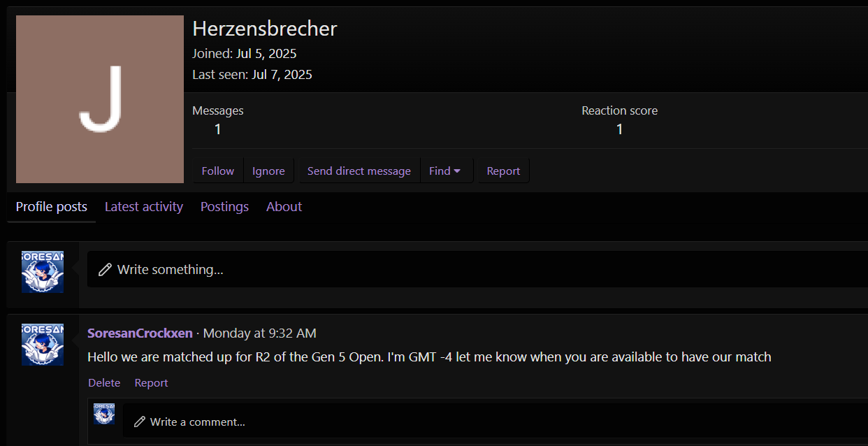868x446 pixels.
Task: Click SoresanCrockxen avatar next to the profile post
Action: pos(43,345)
